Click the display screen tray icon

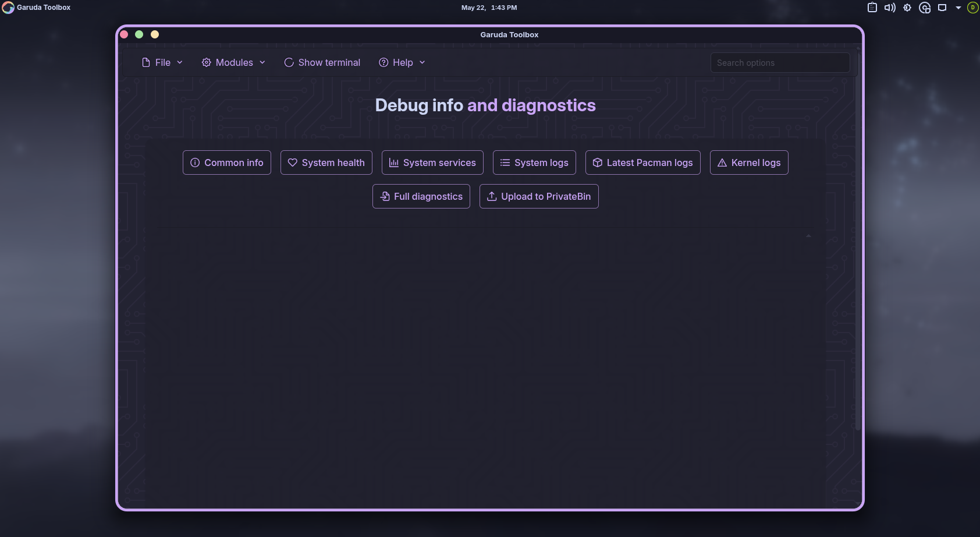click(x=942, y=8)
